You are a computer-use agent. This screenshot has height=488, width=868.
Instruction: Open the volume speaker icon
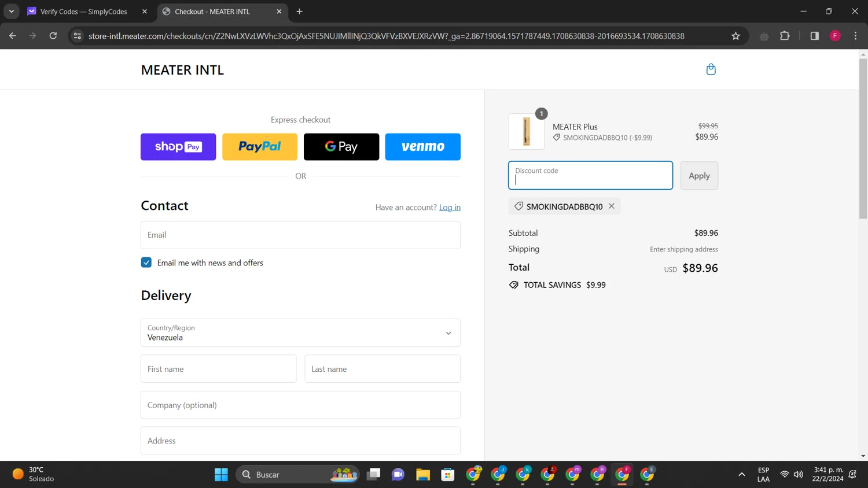click(799, 475)
